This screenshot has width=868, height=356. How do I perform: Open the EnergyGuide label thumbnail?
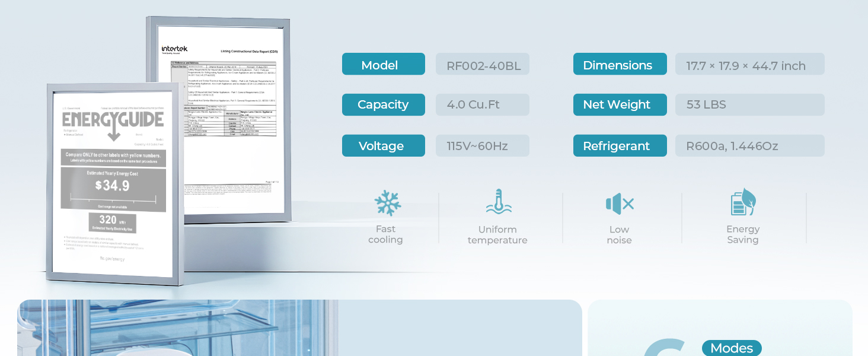click(113, 185)
